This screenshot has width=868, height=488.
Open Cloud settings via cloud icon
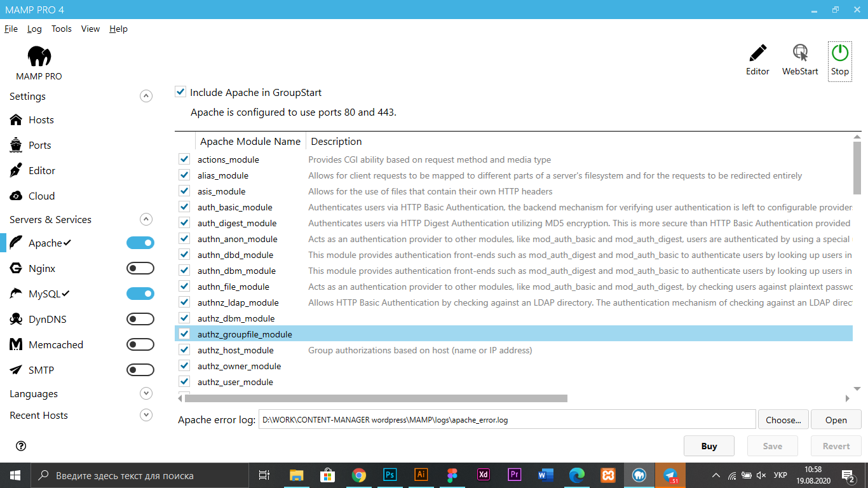pos(16,196)
